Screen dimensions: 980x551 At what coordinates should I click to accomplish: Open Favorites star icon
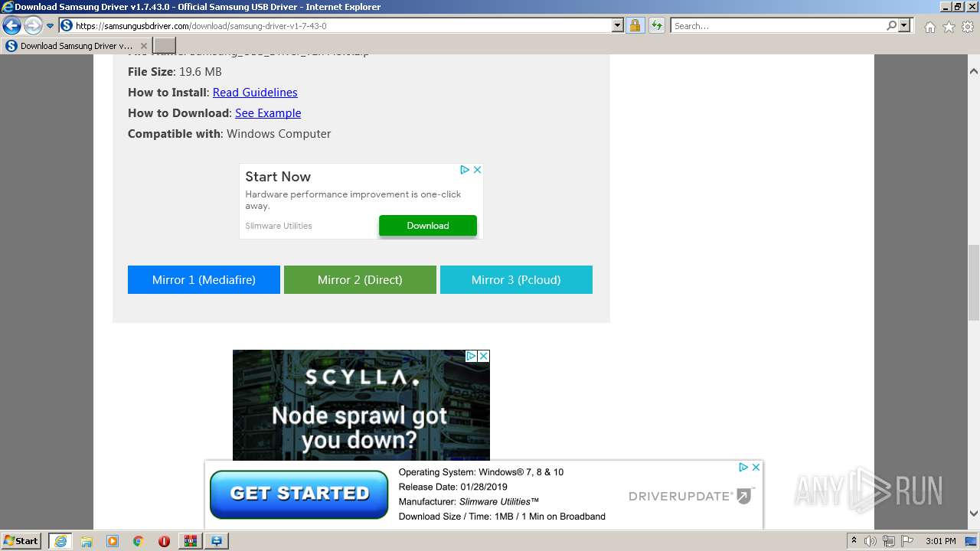coord(949,27)
